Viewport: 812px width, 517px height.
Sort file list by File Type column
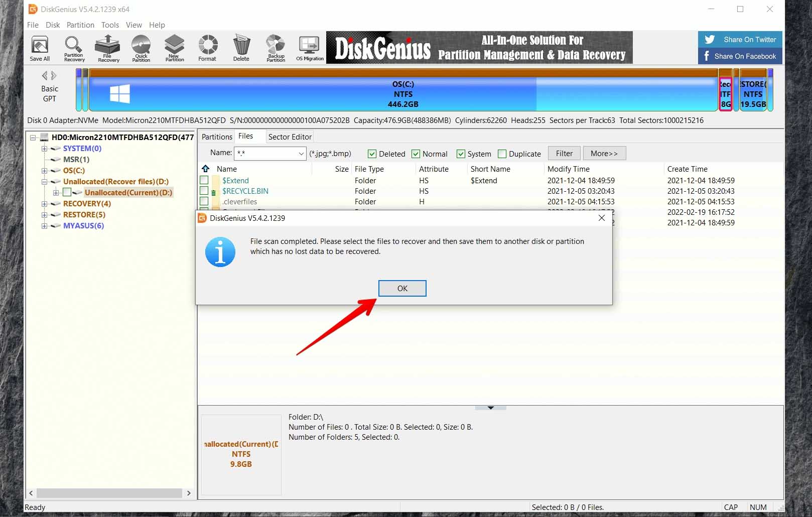pyautogui.click(x=369, y=169)
